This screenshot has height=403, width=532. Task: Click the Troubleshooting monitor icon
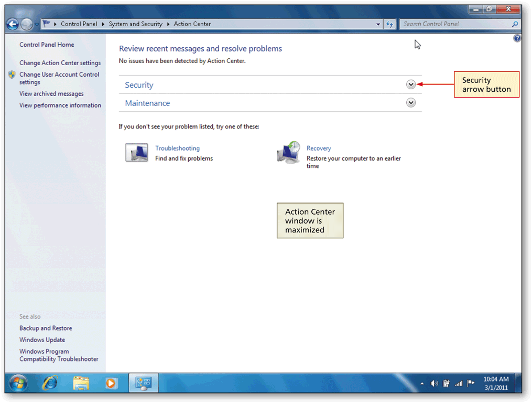[137, 153]
